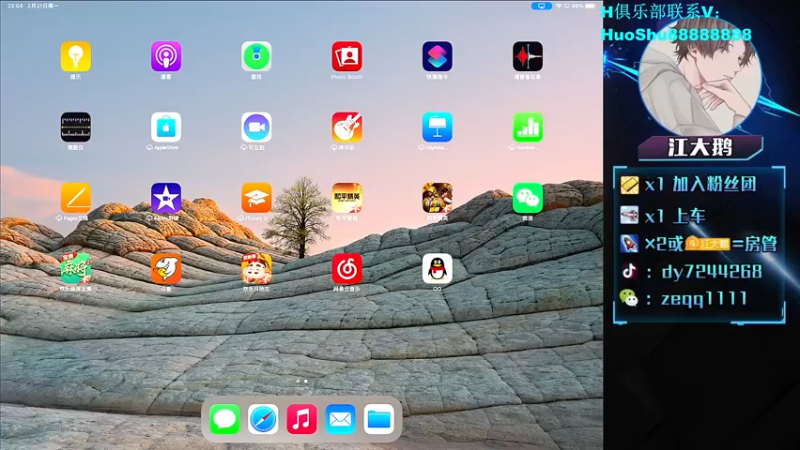Open the Files app in the dock
Image resolution: width=800 pixels, height=450 pixels.
[379, 419]
